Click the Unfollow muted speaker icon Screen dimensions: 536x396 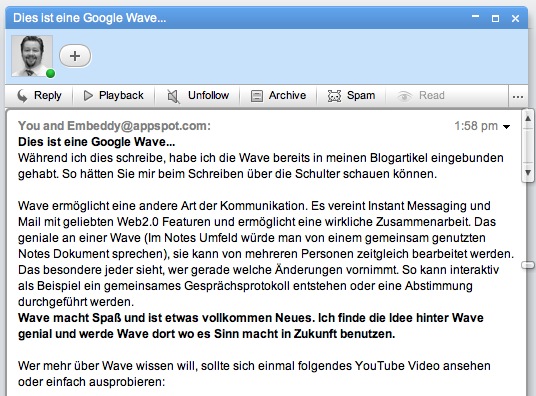click(x=173, y=96)
